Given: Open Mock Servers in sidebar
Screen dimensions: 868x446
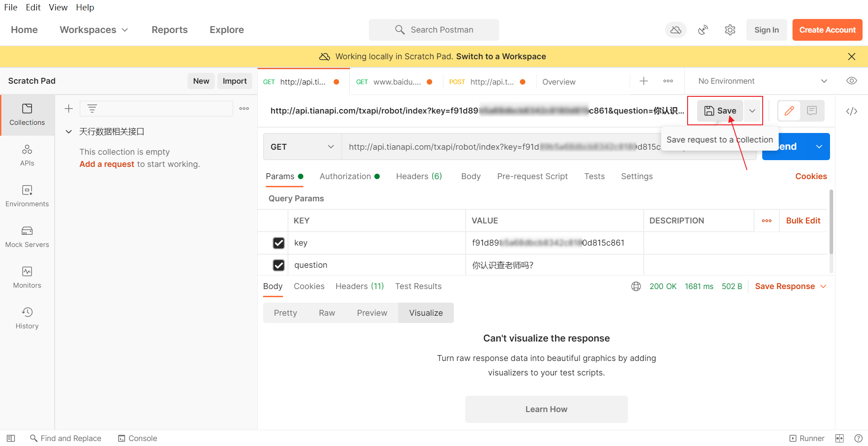Looking at the screenshot, I should coord(27,237).
